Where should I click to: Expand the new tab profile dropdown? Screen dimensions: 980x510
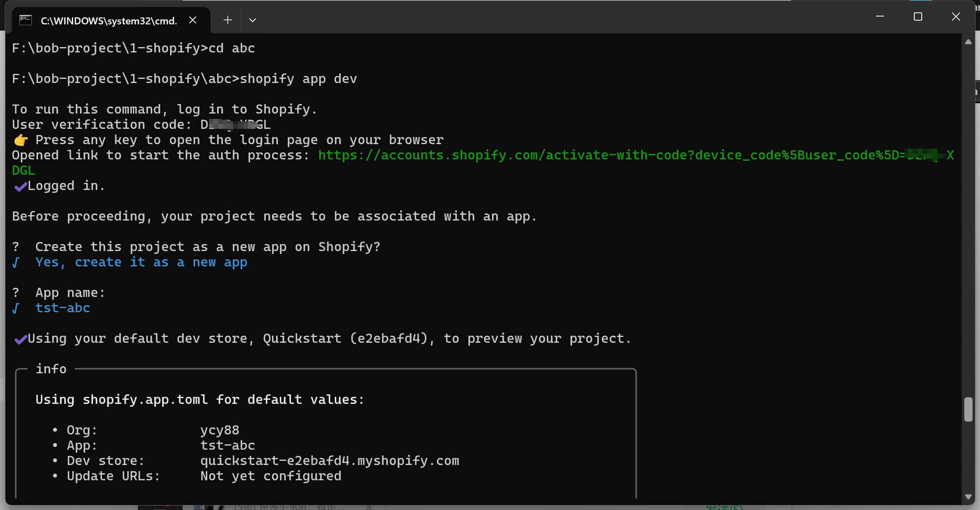point(253,20)
